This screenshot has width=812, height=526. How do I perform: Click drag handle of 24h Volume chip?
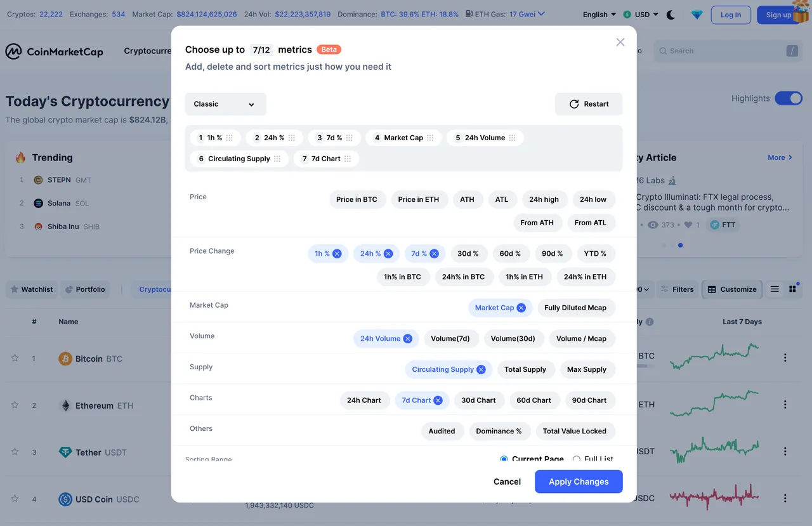512,138
